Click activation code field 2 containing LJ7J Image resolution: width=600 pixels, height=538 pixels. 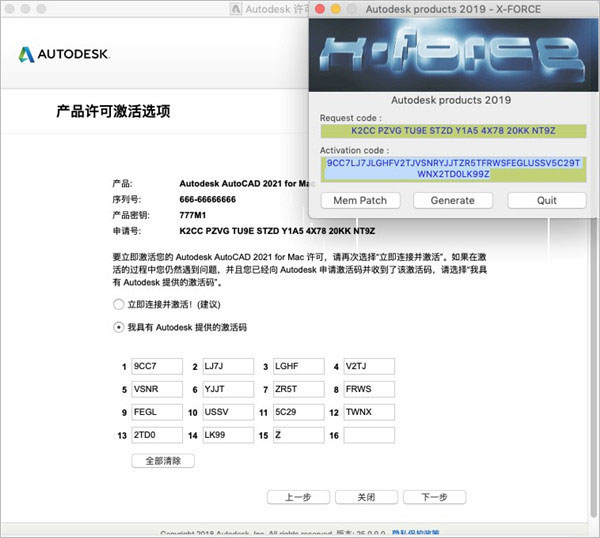tap(228, 366)
